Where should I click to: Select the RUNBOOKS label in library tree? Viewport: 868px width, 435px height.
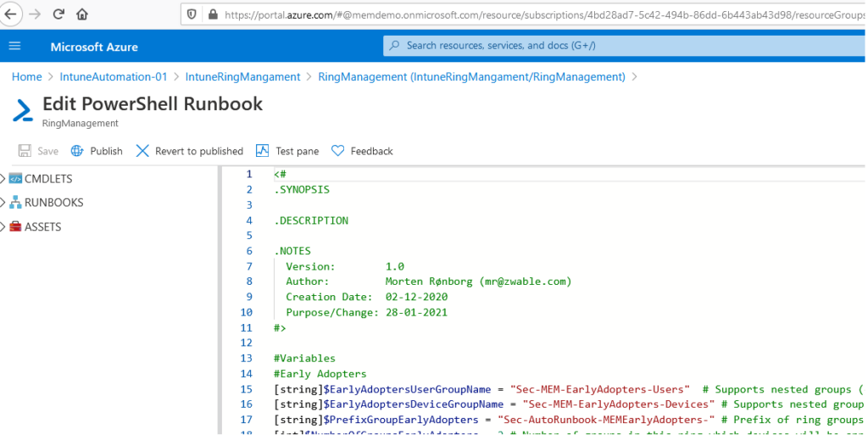click(x=53, y=203)
